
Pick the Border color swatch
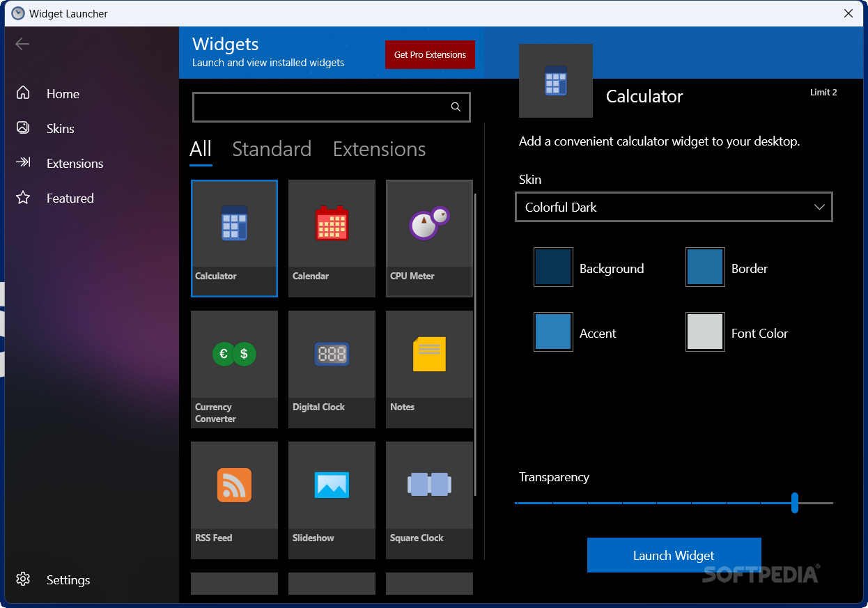coord(705,267)
